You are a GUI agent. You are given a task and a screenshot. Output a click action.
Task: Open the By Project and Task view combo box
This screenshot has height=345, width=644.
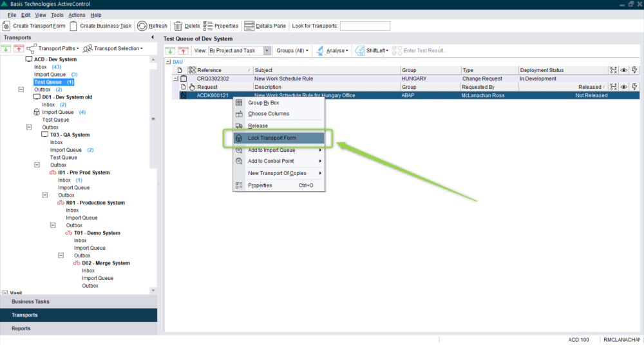tap(240, 50)
